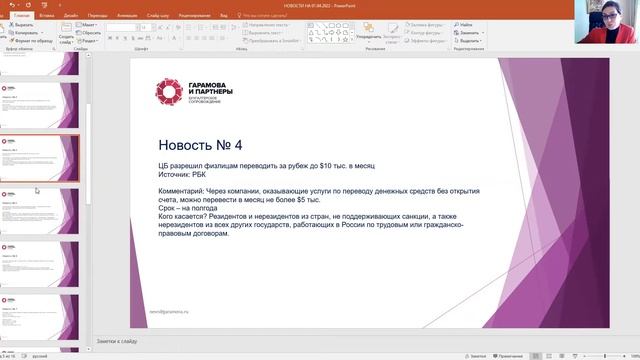
Task: Clear all formatting eraser icon
Action: click(x=178, y=27)
